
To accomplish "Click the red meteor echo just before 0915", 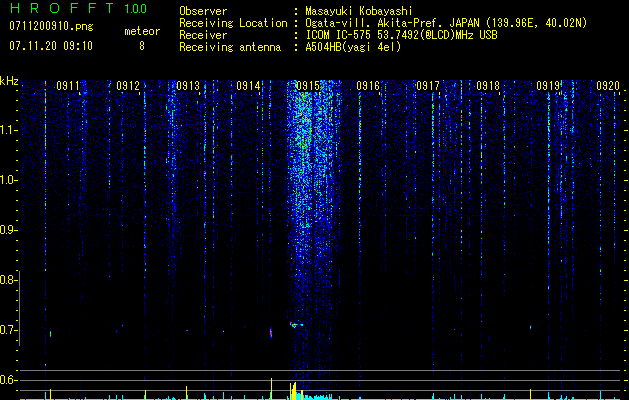I will pos(271,333).
